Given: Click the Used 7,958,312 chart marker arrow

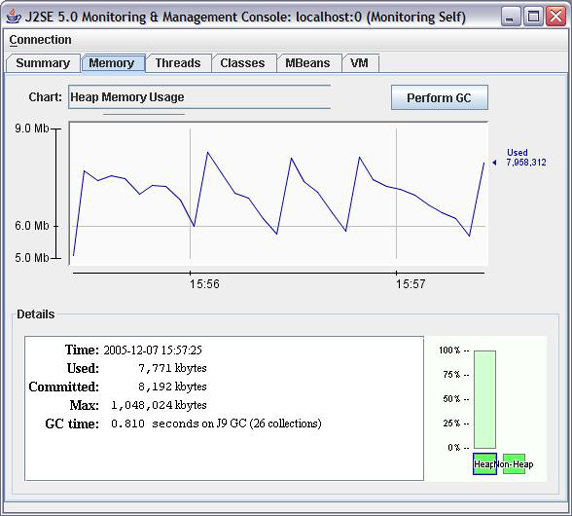Looking at the screenshot, I should pyautogui.click(x=494, y=162).
